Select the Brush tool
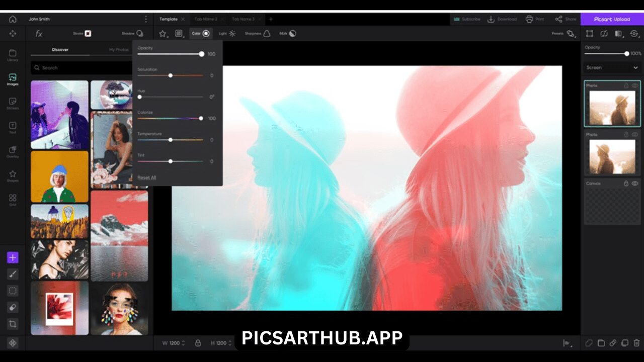 tap(13, 274)
